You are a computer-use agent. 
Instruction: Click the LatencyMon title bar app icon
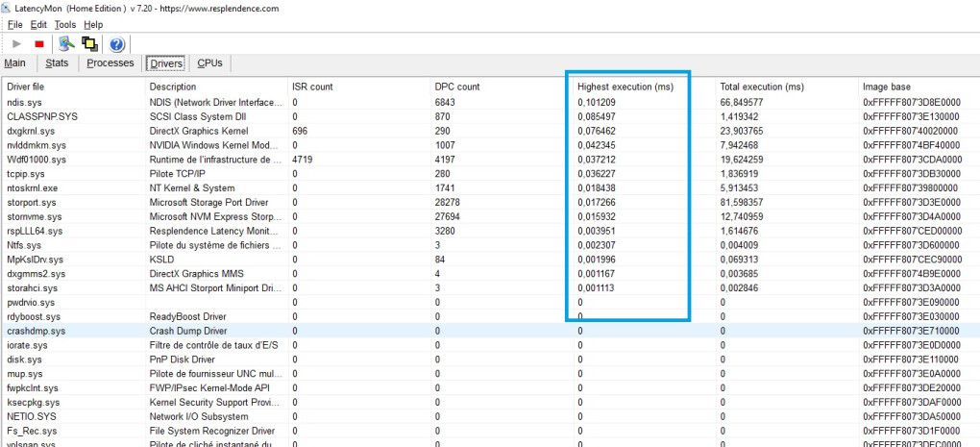pyautogui.click(x=7, y=8)
